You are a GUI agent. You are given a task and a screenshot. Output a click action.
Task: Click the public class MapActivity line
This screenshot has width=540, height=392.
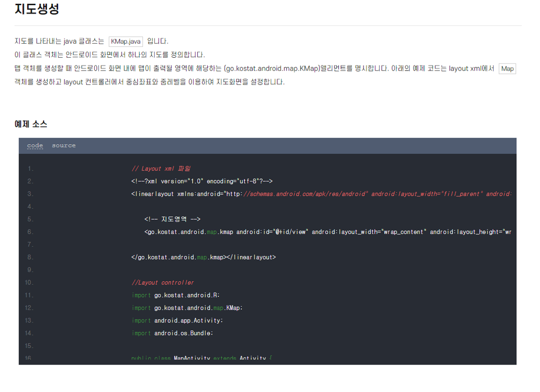[x=202, y=358]
